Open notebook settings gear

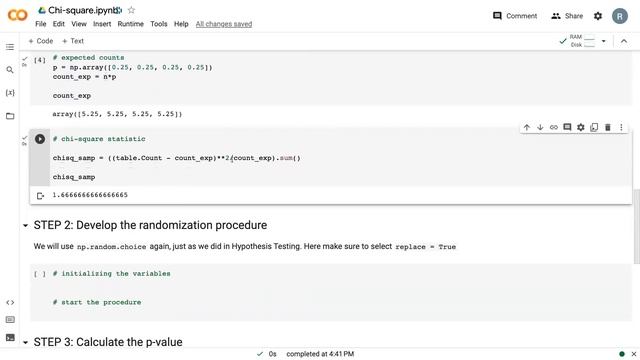click(598, 16)
